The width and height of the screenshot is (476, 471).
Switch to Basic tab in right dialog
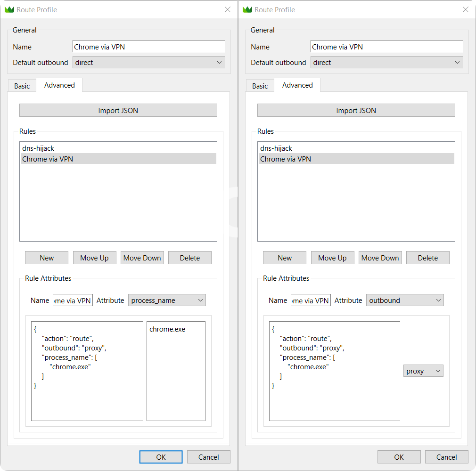click(260, 86)
